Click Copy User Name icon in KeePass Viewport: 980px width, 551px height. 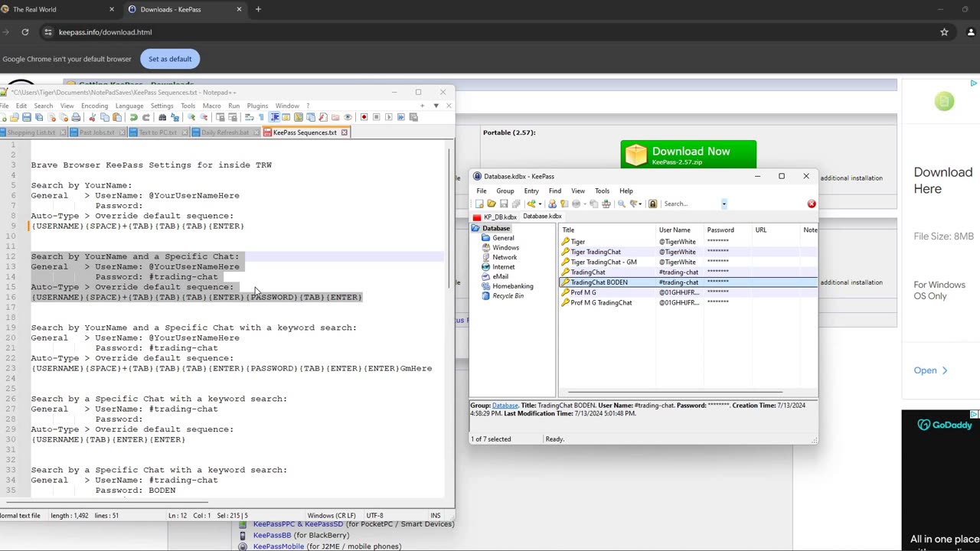pyautogui.click(x=551, y=204)
